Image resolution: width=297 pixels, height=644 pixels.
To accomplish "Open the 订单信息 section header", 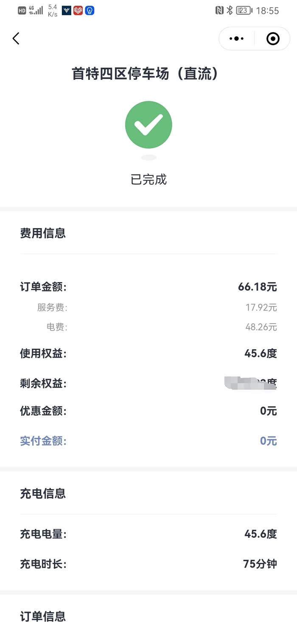I will point(43,616).
